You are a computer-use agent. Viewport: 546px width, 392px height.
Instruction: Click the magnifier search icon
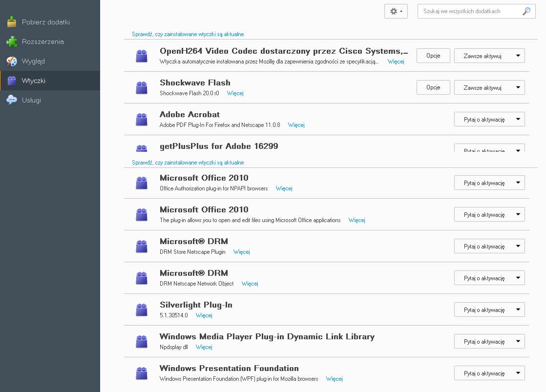click(526, 11)
